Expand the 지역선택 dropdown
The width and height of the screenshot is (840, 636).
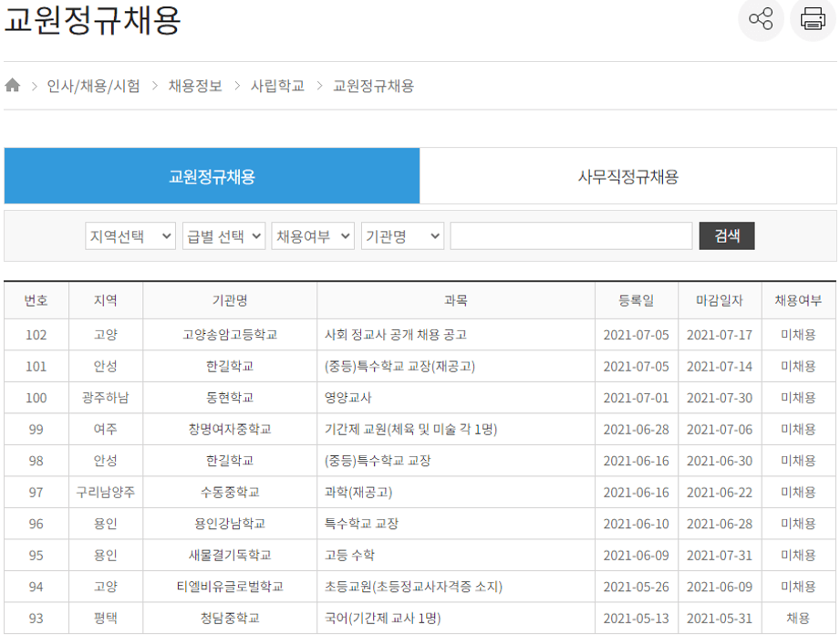click(x=130, y=235)
